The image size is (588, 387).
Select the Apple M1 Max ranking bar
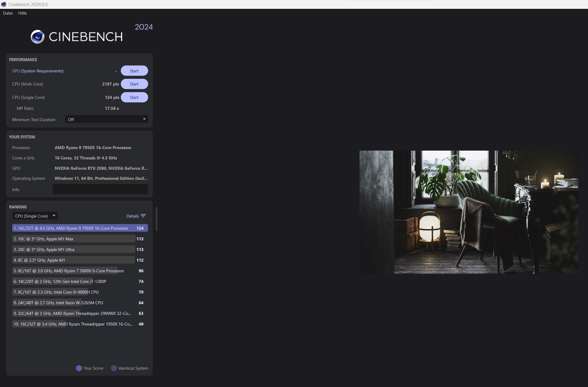[73, 239]
